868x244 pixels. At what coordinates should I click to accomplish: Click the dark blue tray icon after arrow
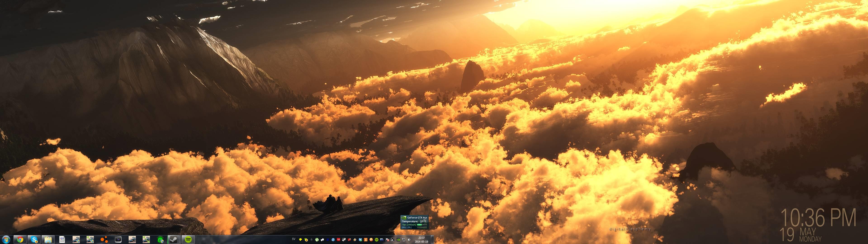click(328, 240)
